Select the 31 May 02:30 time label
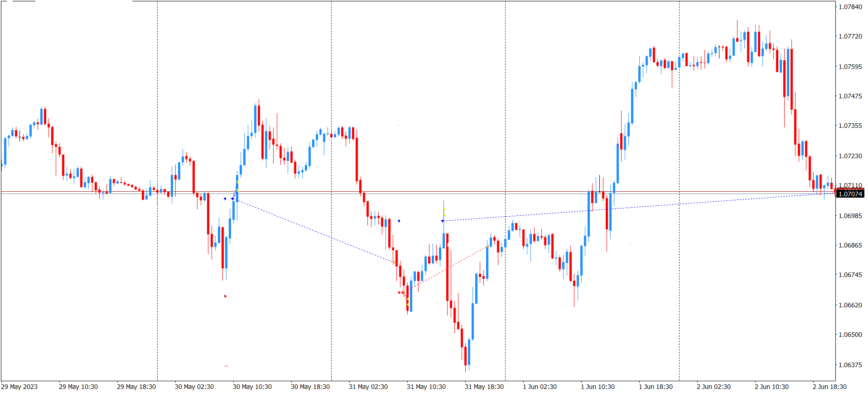Viewport: 868px width, 393px height. [368, 387]
